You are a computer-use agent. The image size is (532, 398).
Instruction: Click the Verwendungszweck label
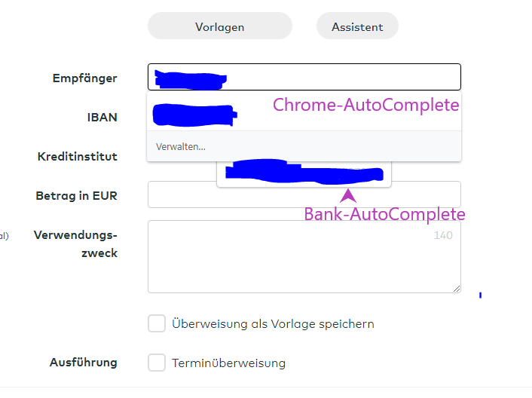[75, 243]
